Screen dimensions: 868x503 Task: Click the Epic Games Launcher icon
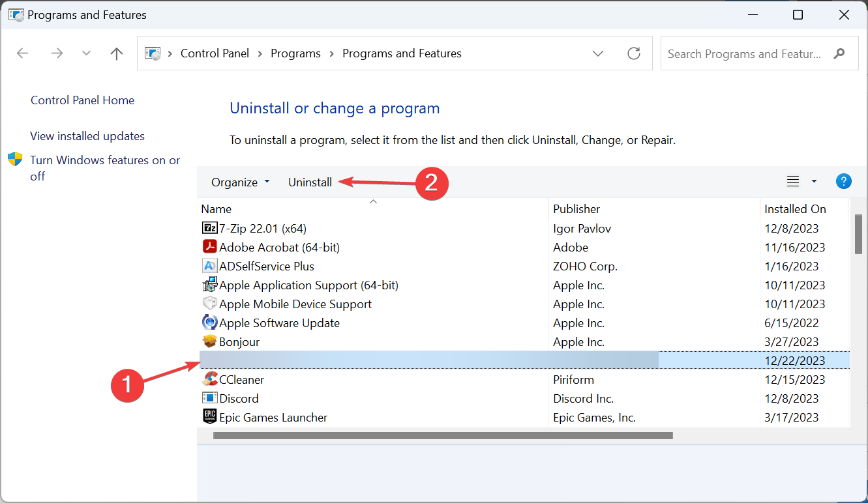click(x=209, y=417)
